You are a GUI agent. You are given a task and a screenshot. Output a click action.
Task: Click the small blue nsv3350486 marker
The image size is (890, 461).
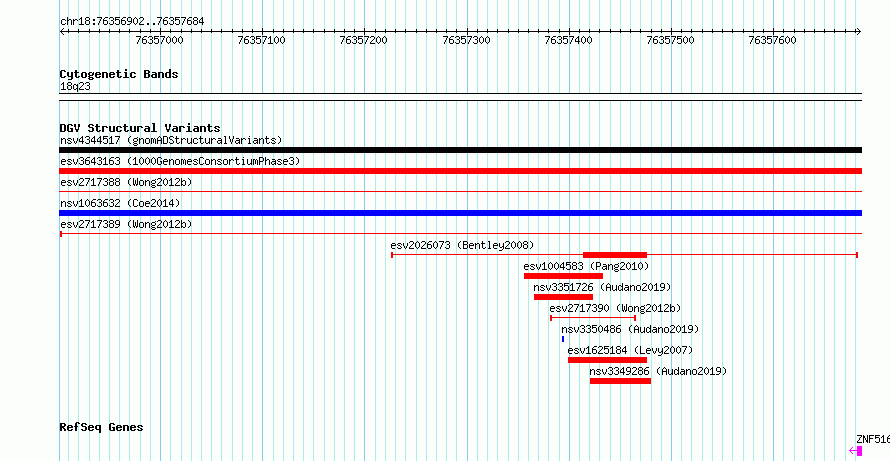(x=563, y=339)
